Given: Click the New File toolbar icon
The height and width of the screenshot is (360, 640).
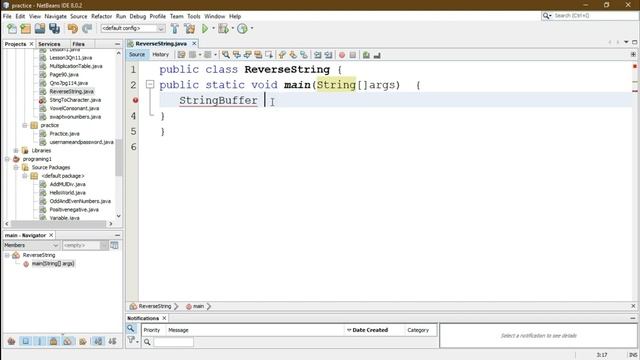Looking at the screenshot, I should 12,29.
